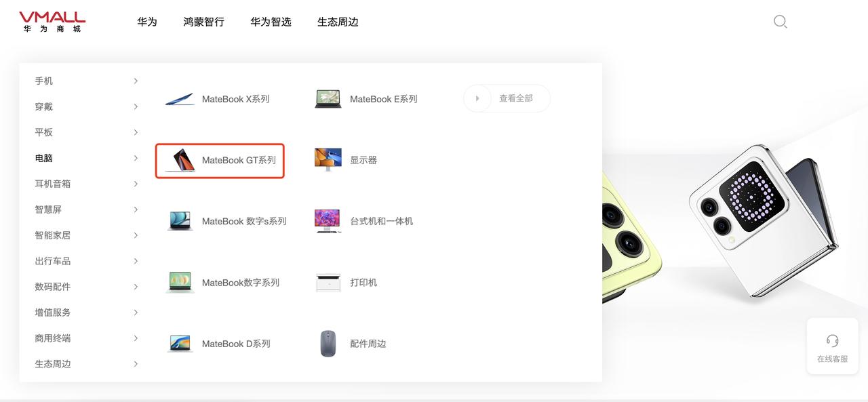Open the 配件周边 text link
The width and height of the screenshot is (868, 402).
point(368,344)
